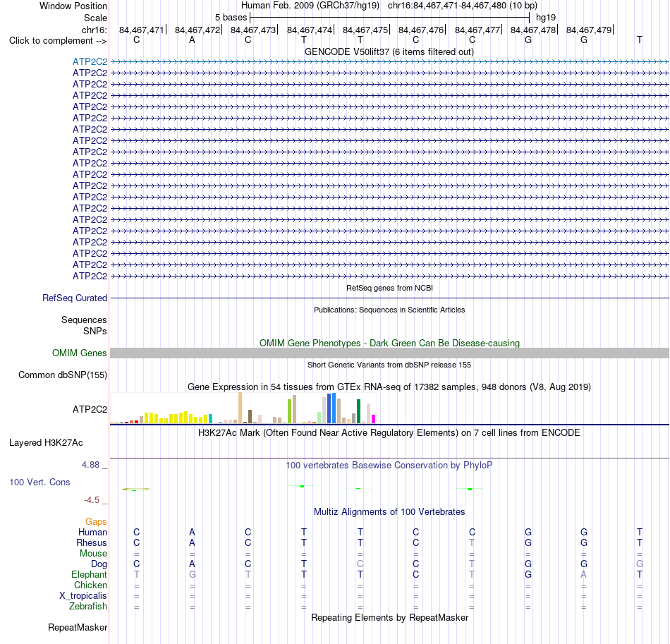Viewport: 670px width, 644px height.
Task: Click the orange Gaps row label
Action: (x=96, y=521)
